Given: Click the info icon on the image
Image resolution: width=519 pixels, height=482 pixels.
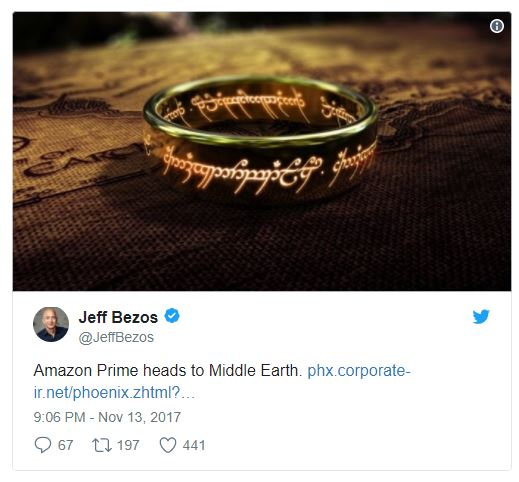Looking at the screenshot, I should point(496,26).
